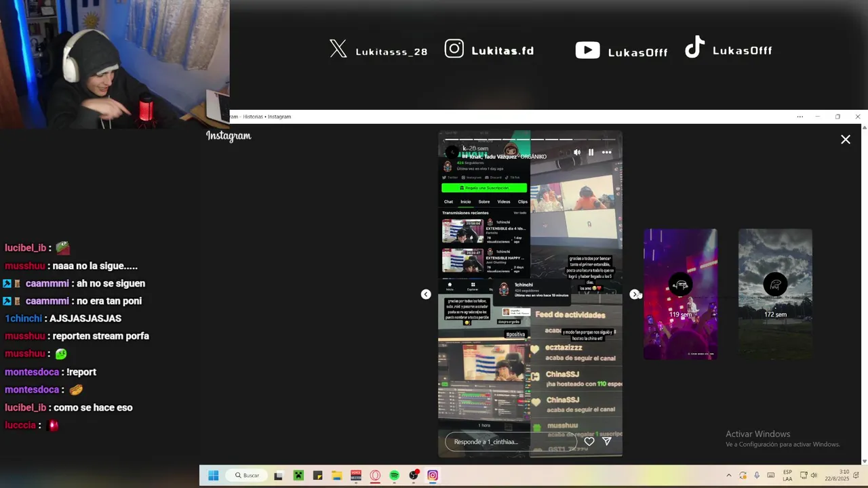Open the Windows Start menu
Screen dimensions: 868x488
tap(213, 475)
